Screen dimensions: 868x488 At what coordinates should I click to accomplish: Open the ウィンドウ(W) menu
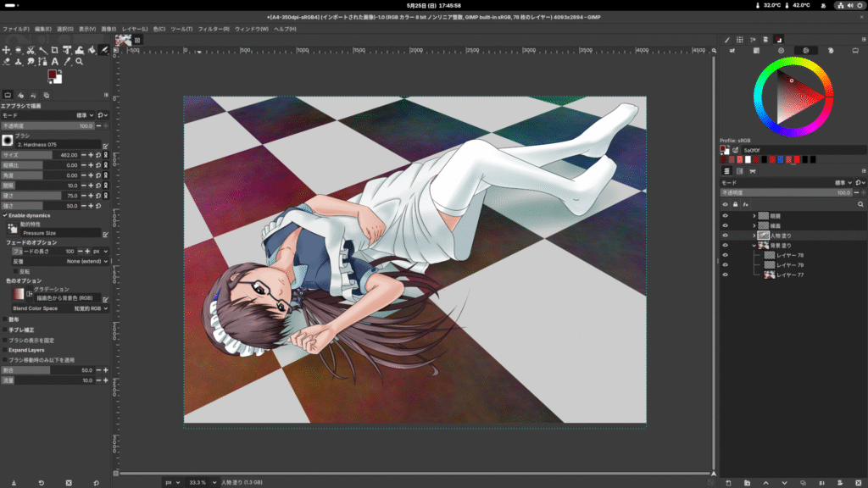pos(251,29)
